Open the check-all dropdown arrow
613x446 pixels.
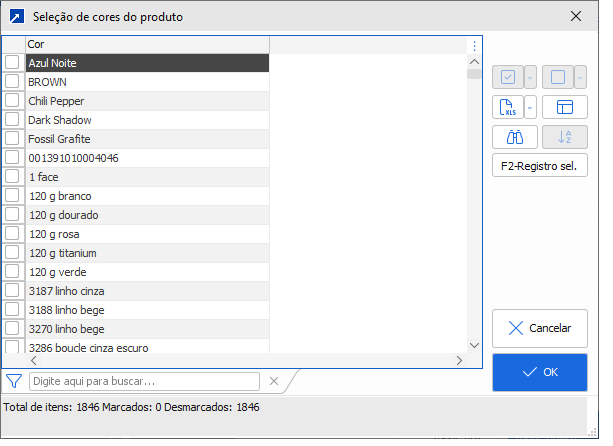[530, 77]
